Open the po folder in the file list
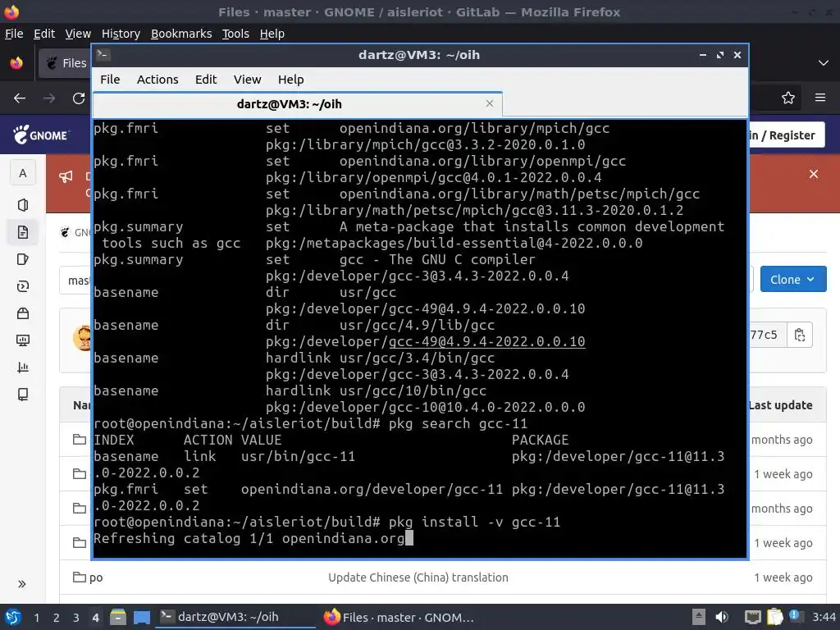Image resolution: width=840 pixels, height=630 pixels. pos(96,577)
